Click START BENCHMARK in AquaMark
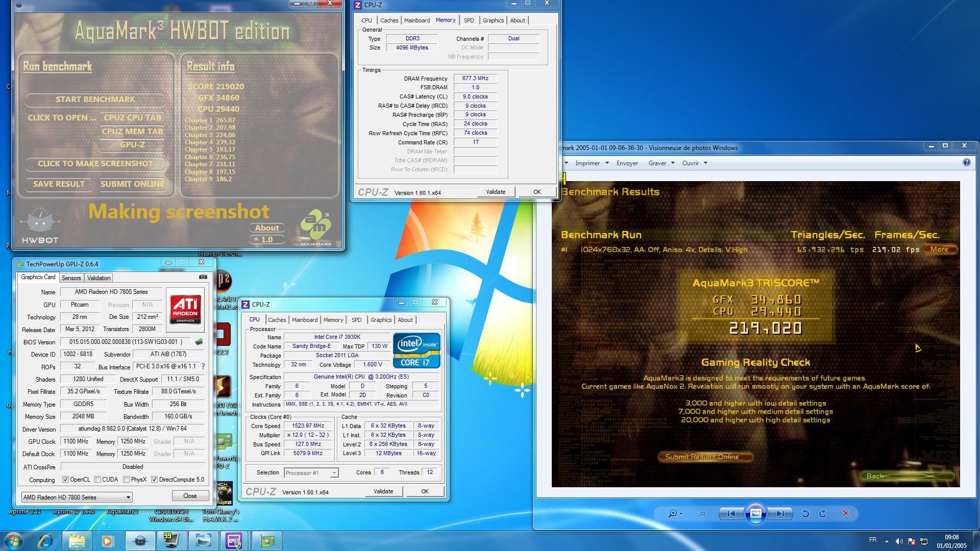 (95, 99)
